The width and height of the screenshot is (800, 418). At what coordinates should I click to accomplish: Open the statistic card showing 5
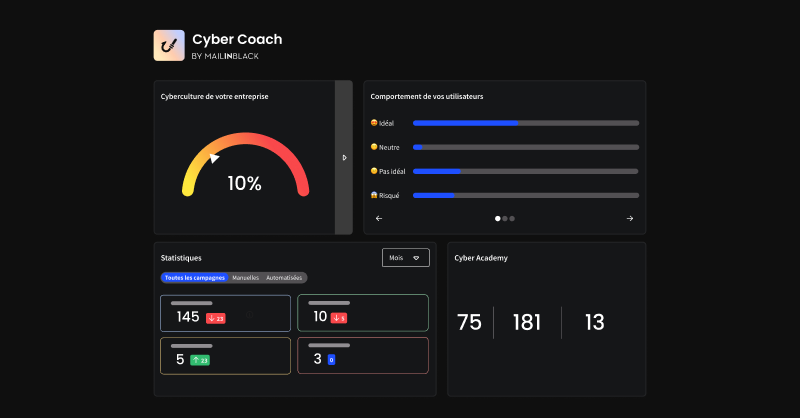[x=226, y=356]
